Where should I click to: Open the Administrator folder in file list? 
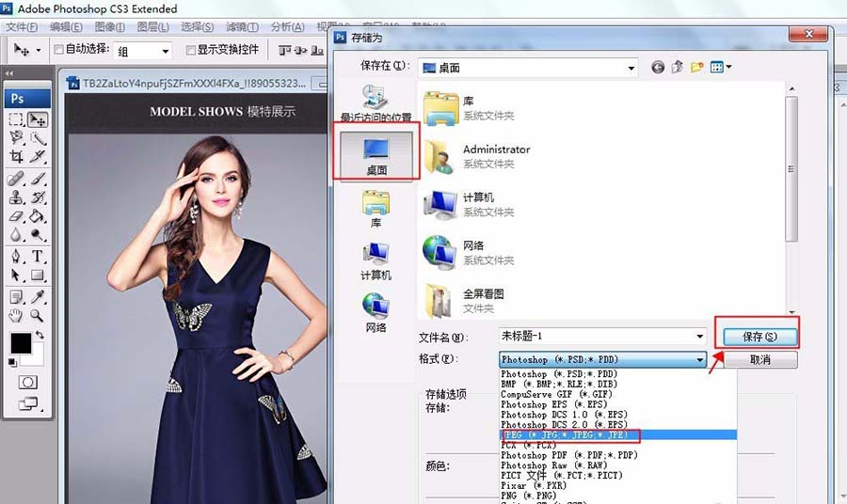496,150
